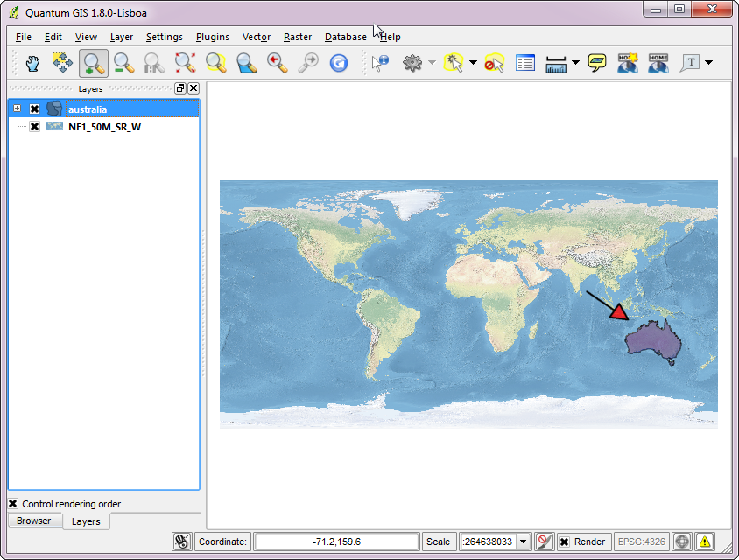Click the Map Tips speech bubble icon
Viewport: 739px width, 560px height.
(x=596, y=63)
